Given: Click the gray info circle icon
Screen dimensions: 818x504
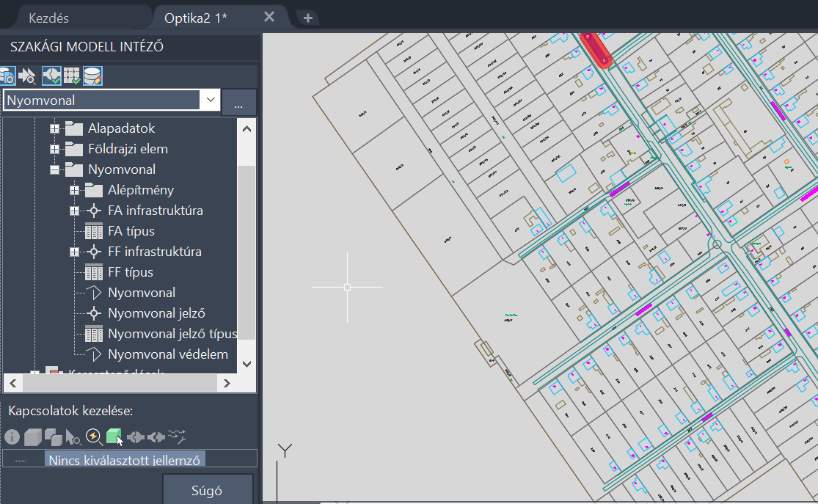Looking at the screenshot, I should 12,437.
